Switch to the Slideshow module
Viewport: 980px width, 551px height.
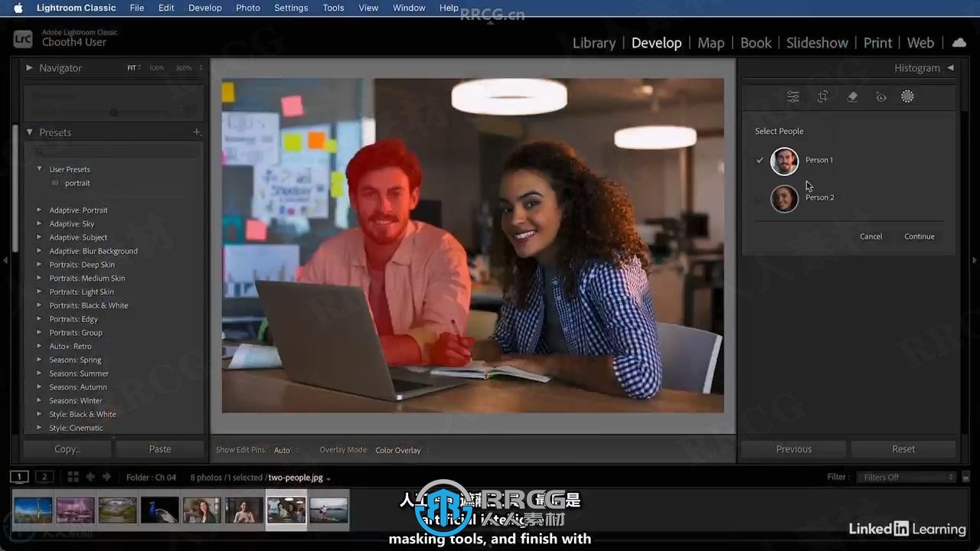817,43
